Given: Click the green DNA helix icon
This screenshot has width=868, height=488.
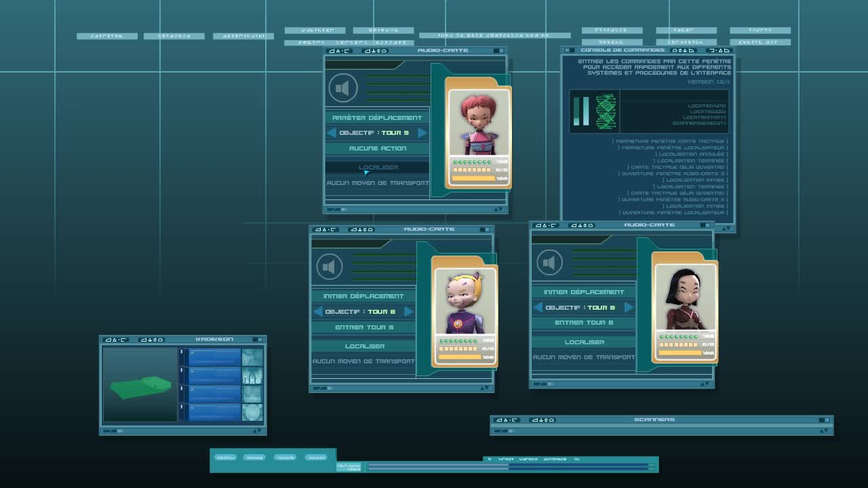Looking at the screenshot, I should 606,111.
